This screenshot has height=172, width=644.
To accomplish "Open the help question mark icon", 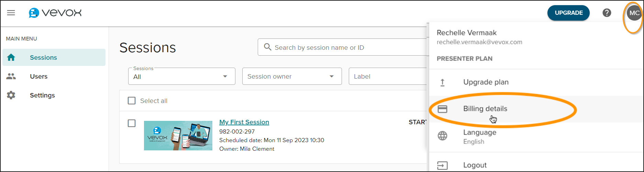I will [x=607, y=13].
